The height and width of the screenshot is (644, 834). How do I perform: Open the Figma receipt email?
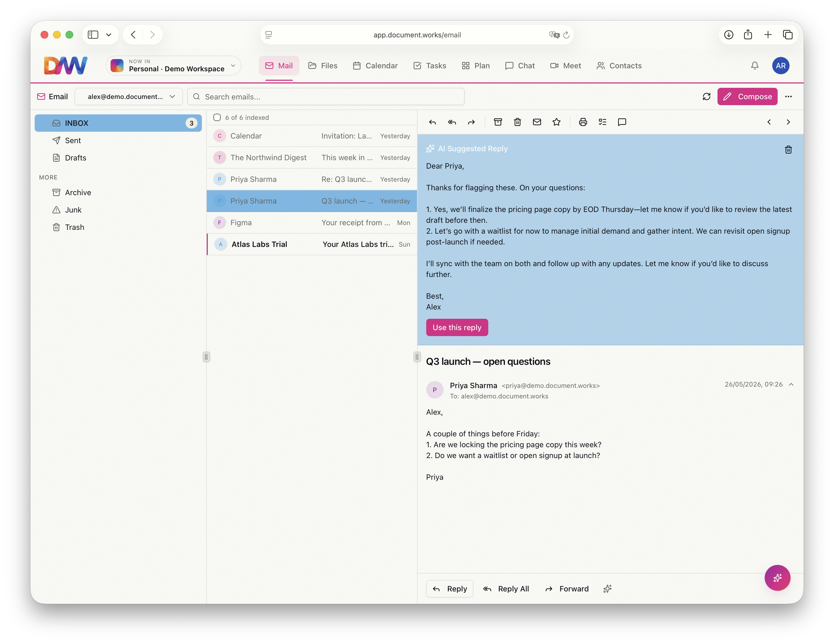click(312, 223)
